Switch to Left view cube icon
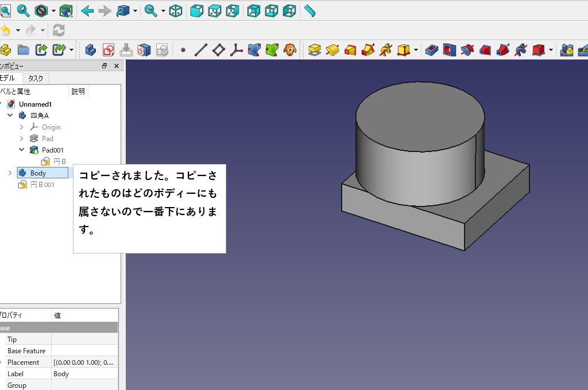Viewport: 588px width, 390px height. click(289, 11)
